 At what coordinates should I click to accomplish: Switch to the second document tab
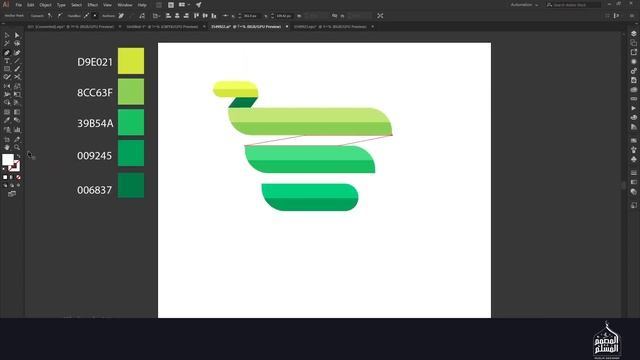click(162, 27)
